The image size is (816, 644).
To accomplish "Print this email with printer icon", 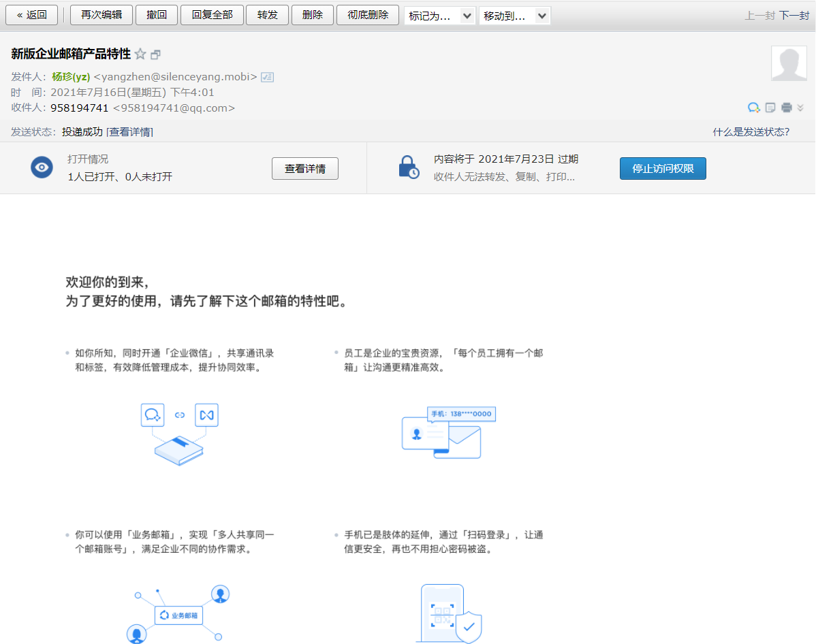I will (787, 108).
